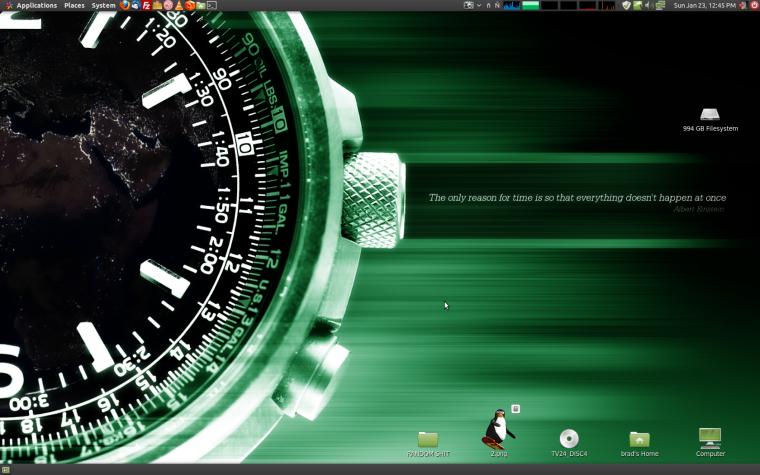The height and width of the screenshot is (475, 760).
Task: Open the terminal launcher in the panel
Action: [212, 5]
